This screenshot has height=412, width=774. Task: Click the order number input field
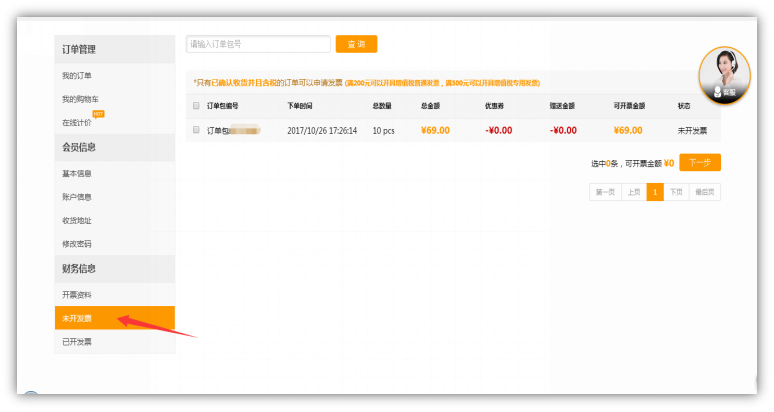pyautogui.click(x=258, y=44)
